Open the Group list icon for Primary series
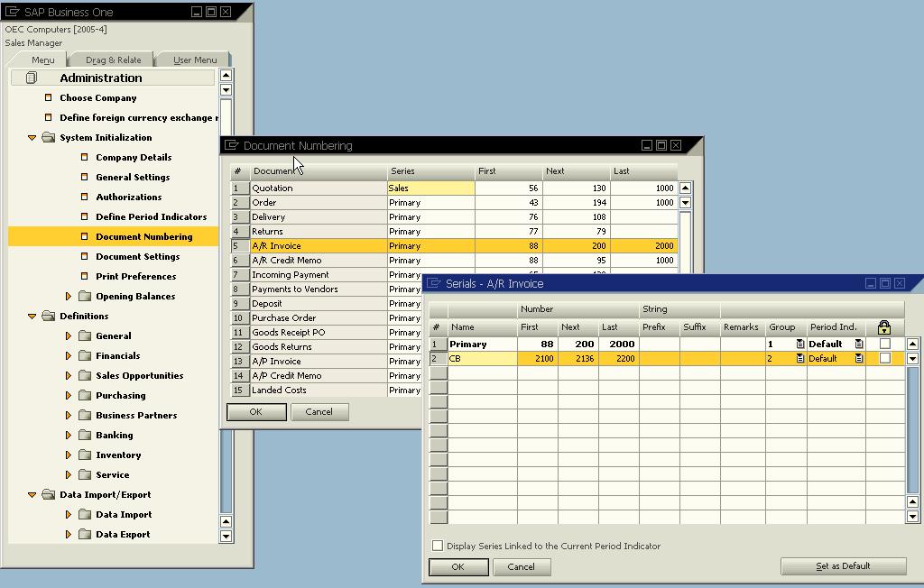Image resolution: width=924 pixels, height=588 pixels. click(800, 345)
